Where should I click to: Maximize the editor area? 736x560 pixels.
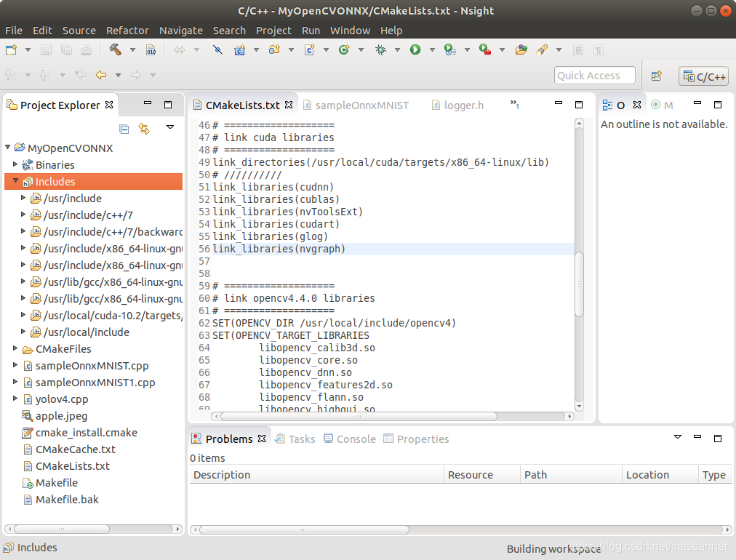[579, 104]
